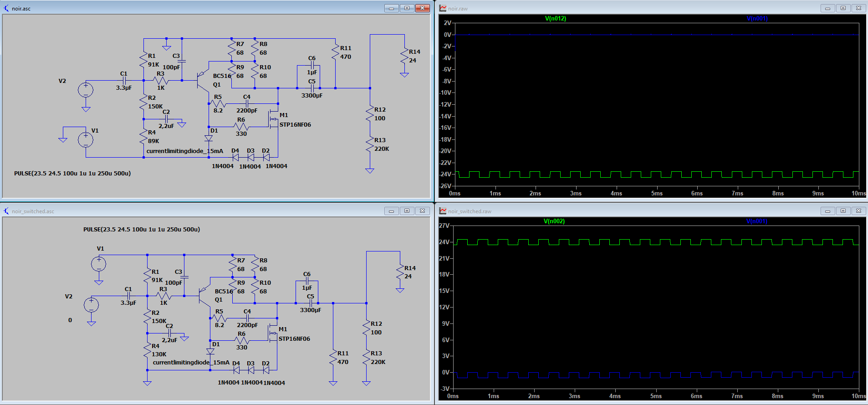Click the V1 voltage source symbol in noir_switched.asc

pyautogui.click(x=99, y=264)
